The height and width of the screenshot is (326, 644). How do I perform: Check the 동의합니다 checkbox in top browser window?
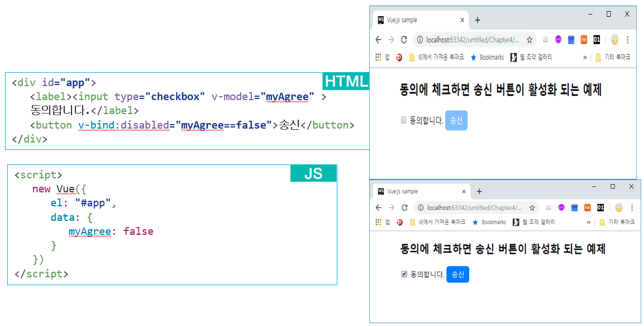(x=403, y=120)
